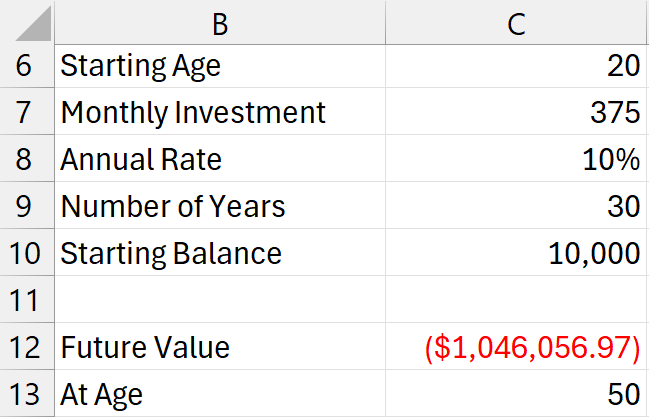
Task: Select row 6 header
Action: click(25, 67)
